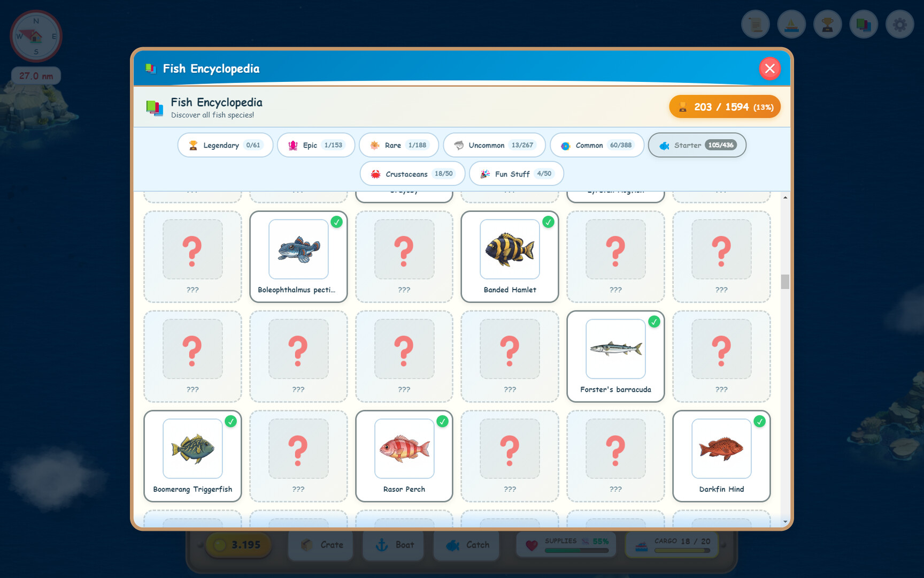Click the anchor Boat button at the bottom

coord(393,545)
